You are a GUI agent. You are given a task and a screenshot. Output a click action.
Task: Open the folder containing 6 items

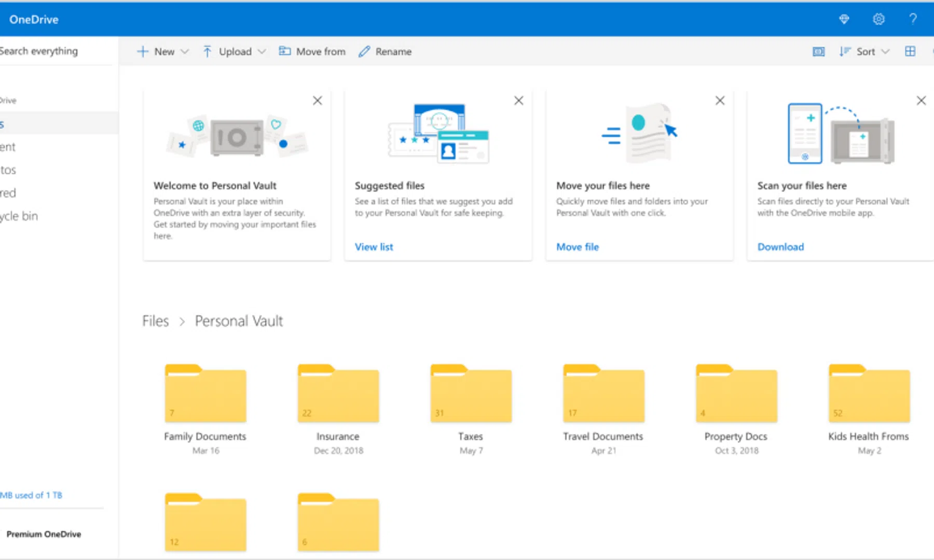pos(338,522)
